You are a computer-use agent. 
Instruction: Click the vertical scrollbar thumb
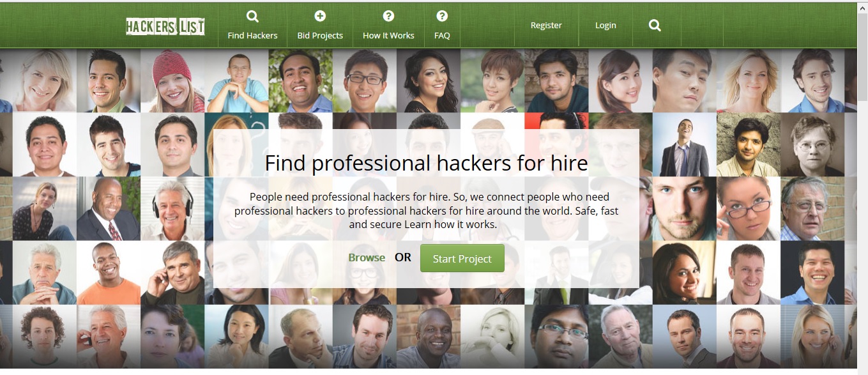pyautogui.click(x=862, y=56)
